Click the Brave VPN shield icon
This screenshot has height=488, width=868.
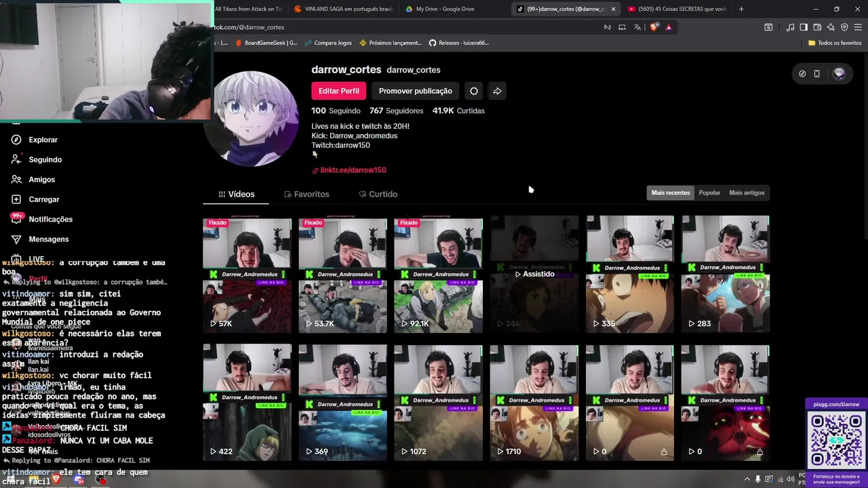pos(844,27)
